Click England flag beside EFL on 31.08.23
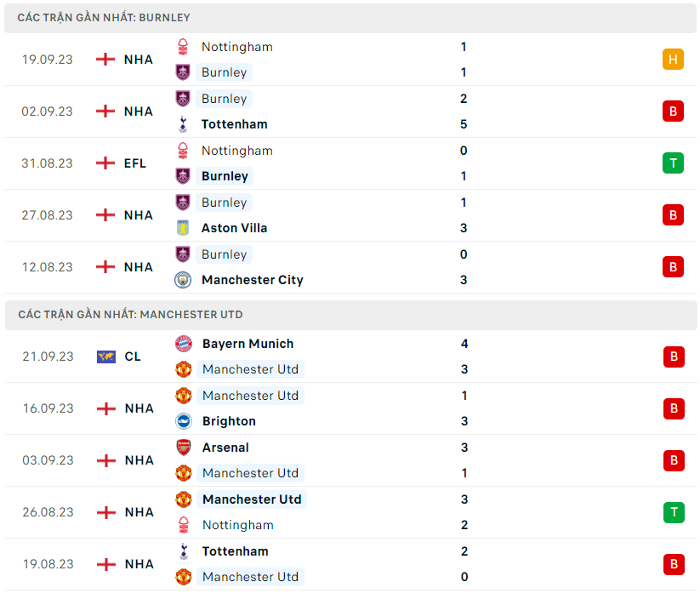700x599 pixels. point(105,163)
